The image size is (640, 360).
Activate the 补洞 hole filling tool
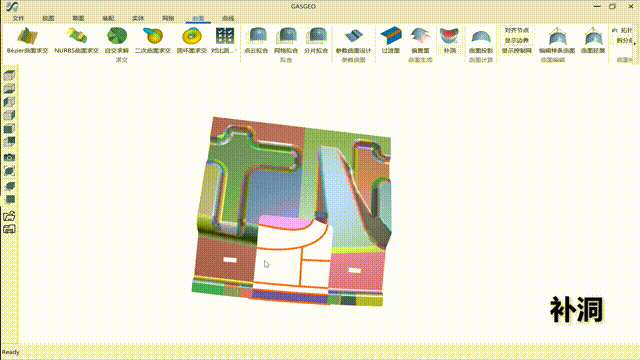[x=449, y=40]
